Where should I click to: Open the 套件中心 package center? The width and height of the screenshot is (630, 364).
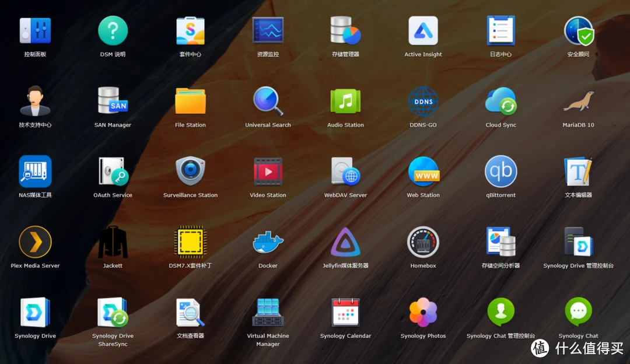[190, 31]
